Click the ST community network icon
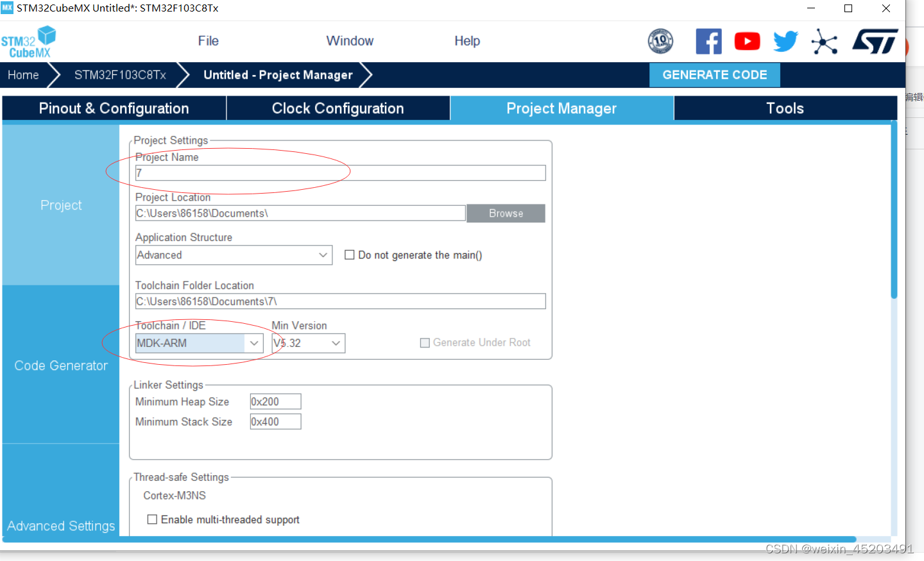 [825, 42]
